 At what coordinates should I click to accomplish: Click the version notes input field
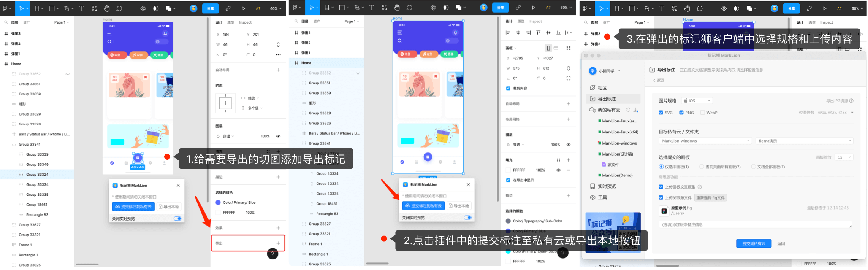click(x=754, y=225)
